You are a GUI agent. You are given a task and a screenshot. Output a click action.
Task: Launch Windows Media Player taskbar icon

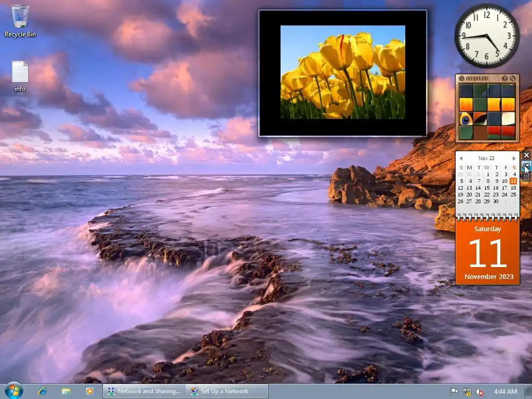tap(89, 391)
